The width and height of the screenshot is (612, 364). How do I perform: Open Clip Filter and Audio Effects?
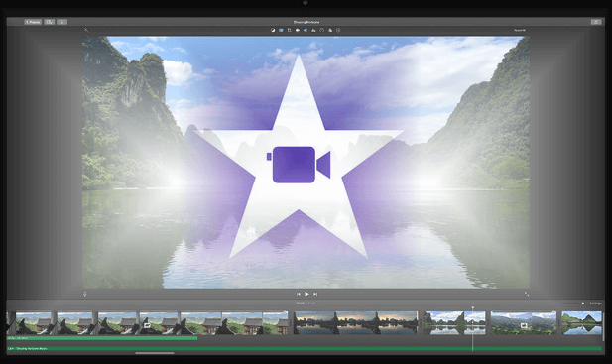330,30
